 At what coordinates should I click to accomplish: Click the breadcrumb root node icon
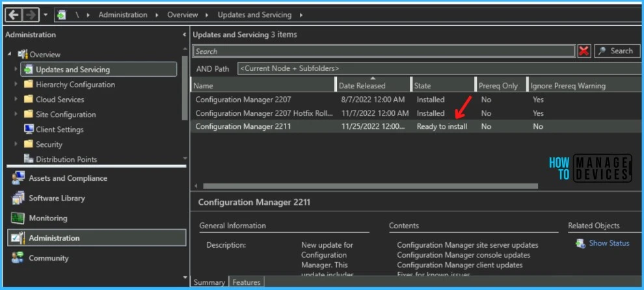[62, 15]
